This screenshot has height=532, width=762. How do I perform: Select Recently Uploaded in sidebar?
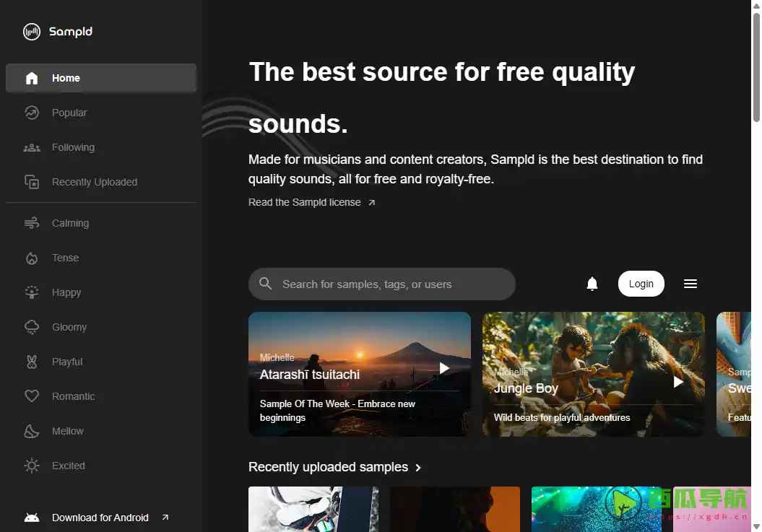click(94, 182)
